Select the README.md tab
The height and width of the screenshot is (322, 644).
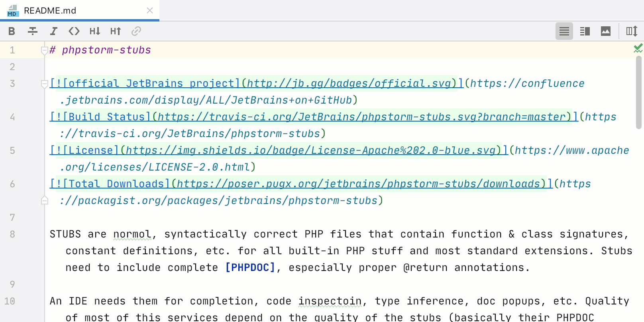click(80, 10)
